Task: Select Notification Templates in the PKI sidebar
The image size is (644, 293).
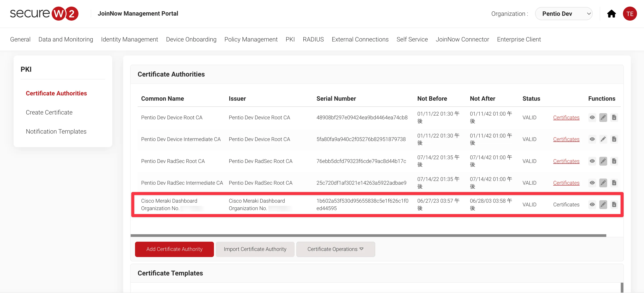Action: (x=56, y=131)
